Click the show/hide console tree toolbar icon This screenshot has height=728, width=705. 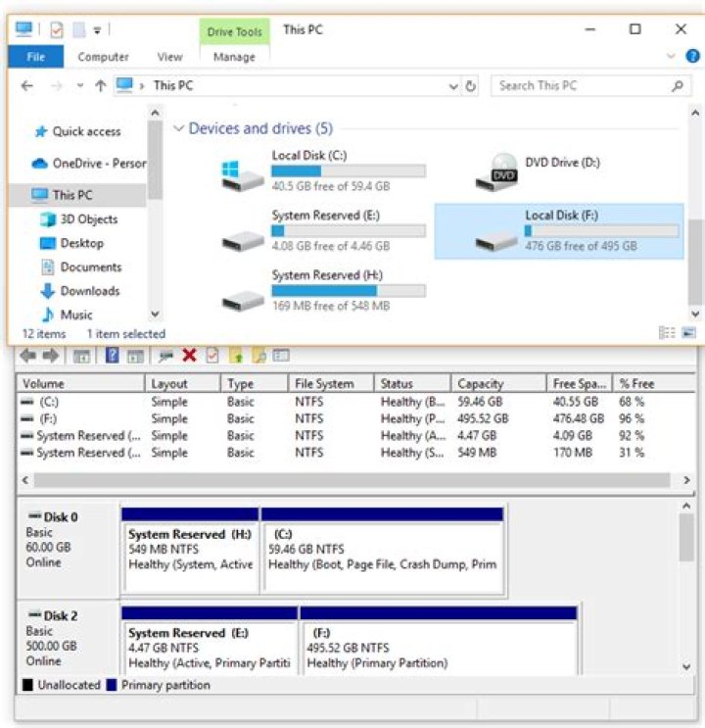point(81,356)
